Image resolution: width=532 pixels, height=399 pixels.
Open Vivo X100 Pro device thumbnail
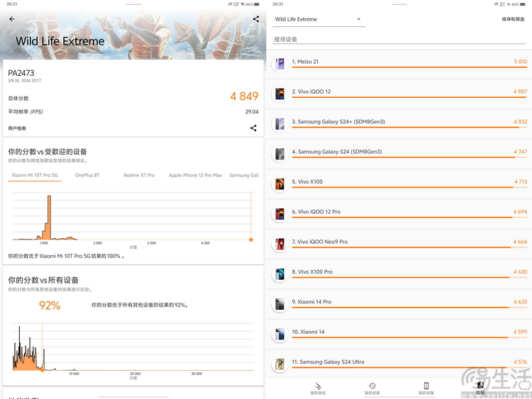point(279,274)
